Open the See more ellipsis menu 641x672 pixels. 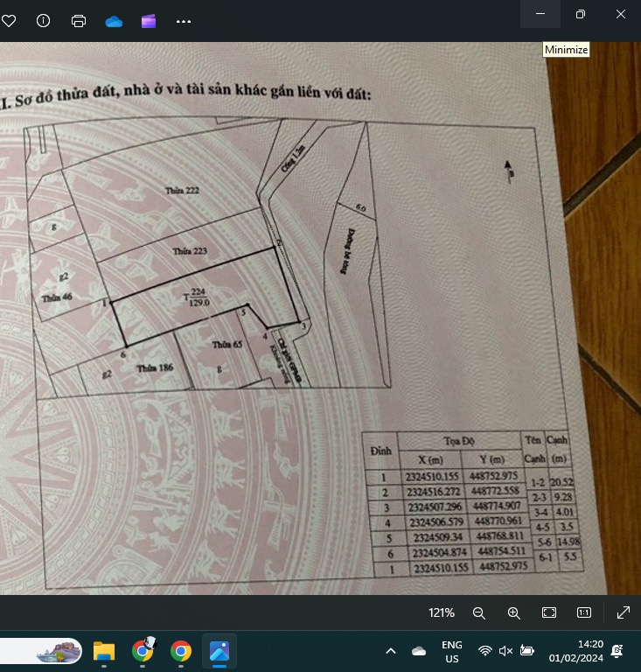pos(184,21)
